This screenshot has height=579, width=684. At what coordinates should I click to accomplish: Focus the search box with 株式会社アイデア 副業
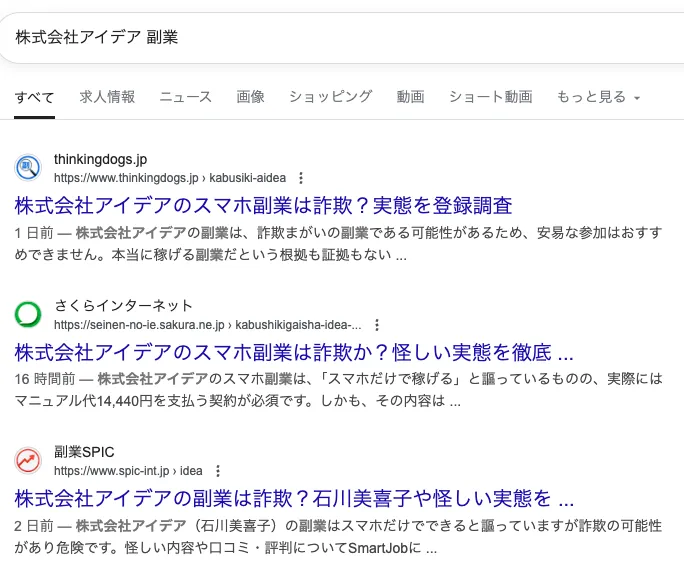coord(342,38)
